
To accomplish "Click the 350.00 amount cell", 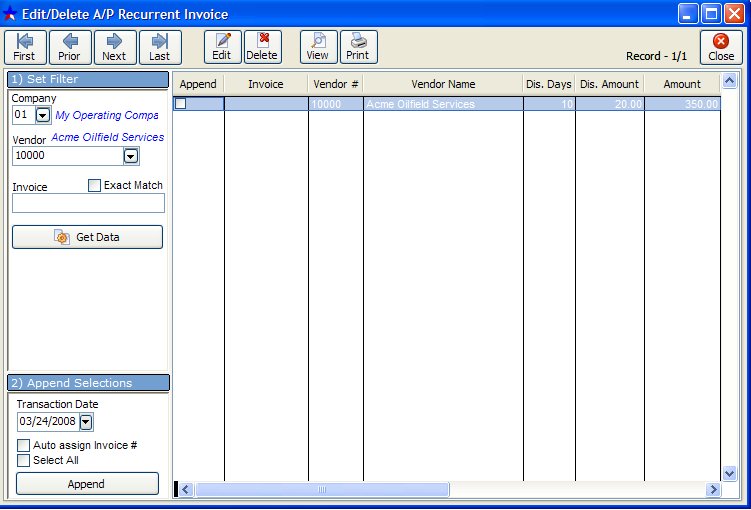I will pyautogui.click(x=683, y=104).
